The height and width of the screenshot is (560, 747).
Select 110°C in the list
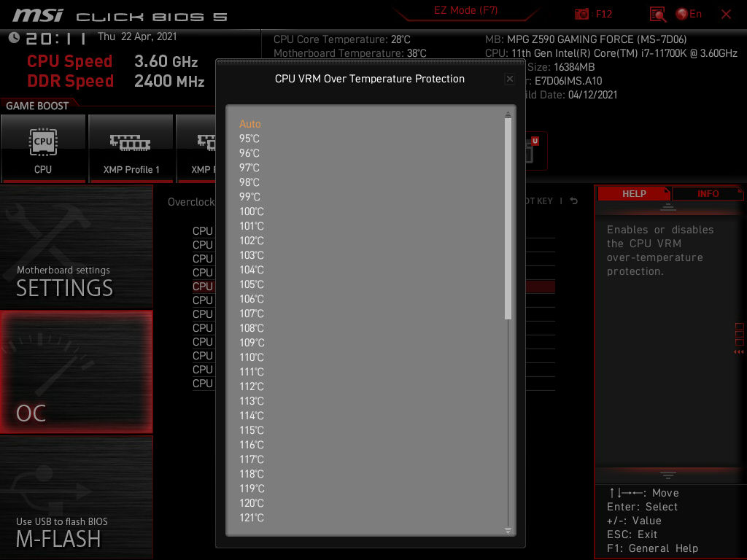click(251, 357)
